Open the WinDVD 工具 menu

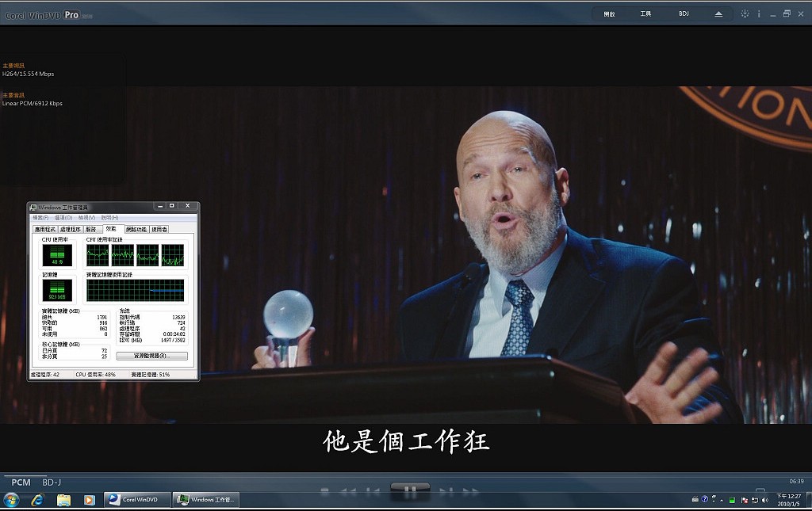tap(645, 14)
